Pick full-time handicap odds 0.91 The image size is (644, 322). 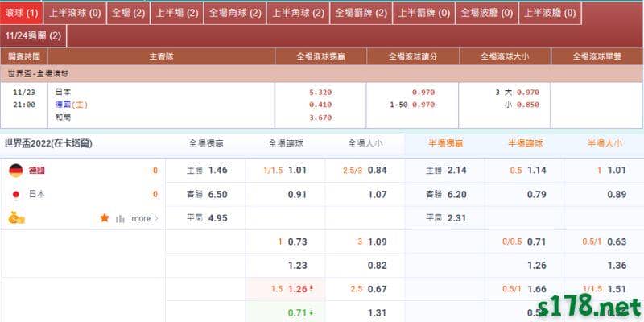(297, 194)
